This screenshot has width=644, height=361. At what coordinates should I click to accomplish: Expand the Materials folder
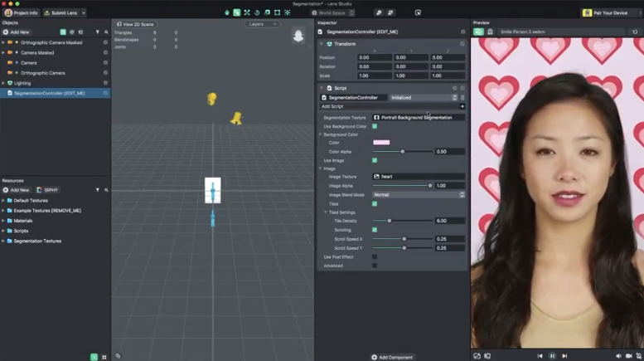pos(3,221)
